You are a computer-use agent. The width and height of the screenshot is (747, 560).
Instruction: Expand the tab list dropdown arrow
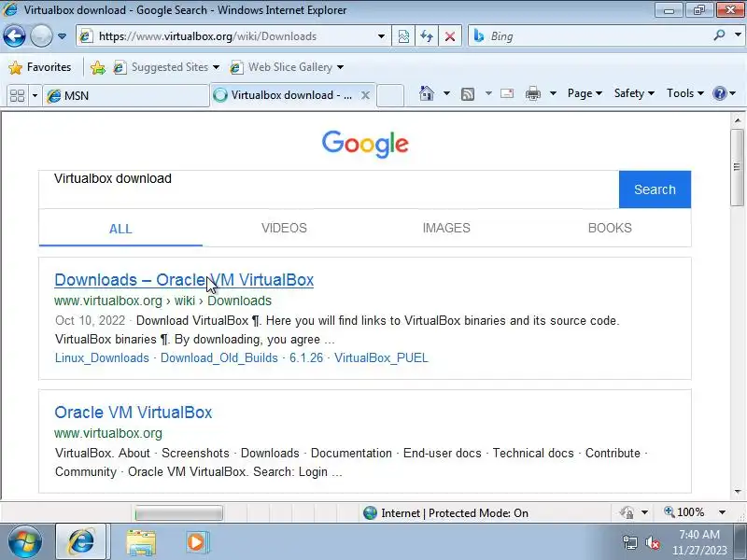[35, 95]
